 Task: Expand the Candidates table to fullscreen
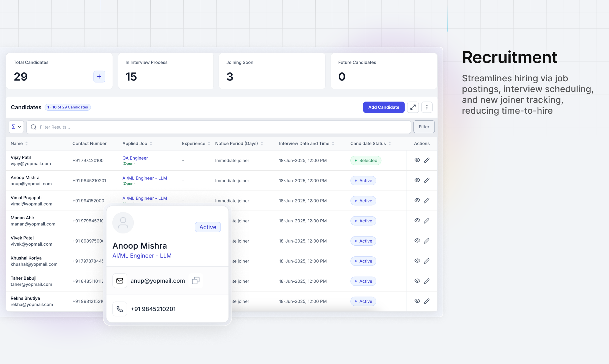413,107
